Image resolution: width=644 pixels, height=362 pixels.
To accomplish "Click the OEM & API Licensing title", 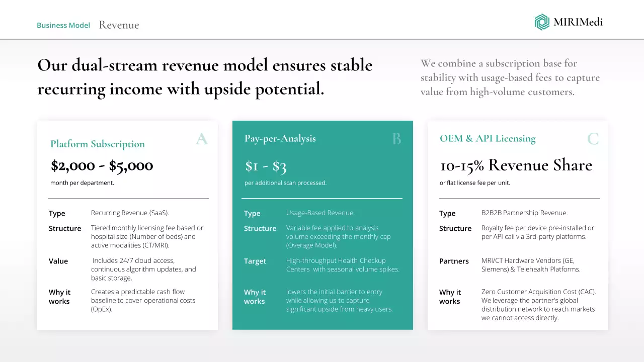I will [488, 138].
